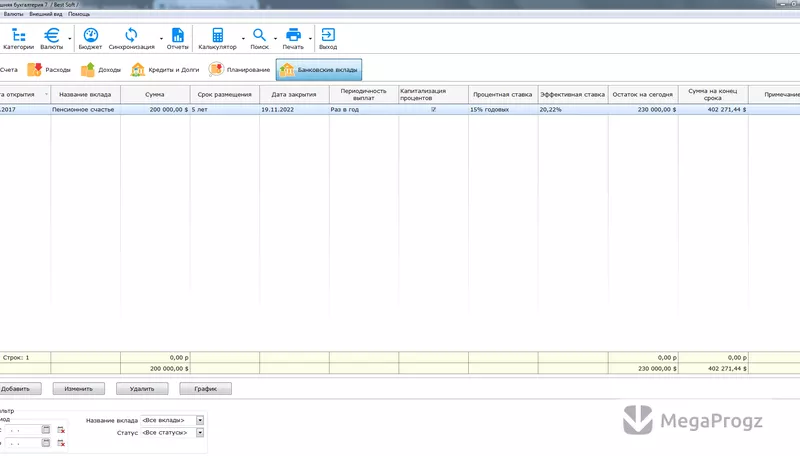Click the 5 лет term cell
This screenshot has height=456, width=800.
point(224,110)
